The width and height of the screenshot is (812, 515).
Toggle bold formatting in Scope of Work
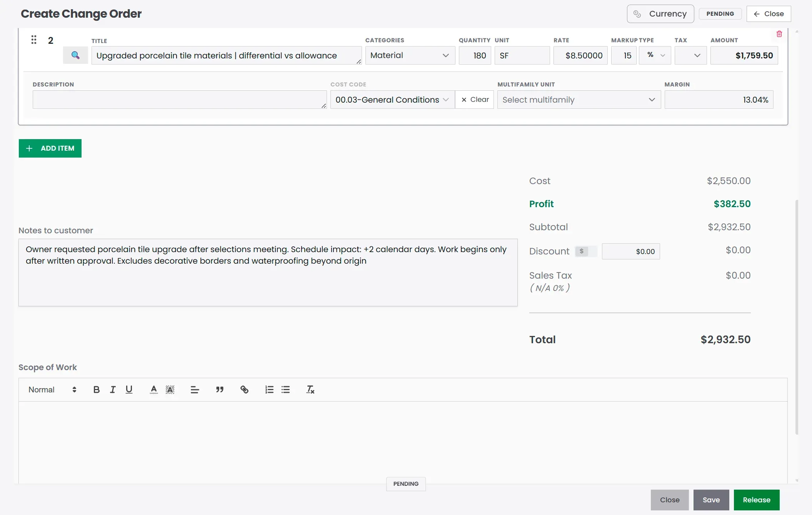[97, 390]
